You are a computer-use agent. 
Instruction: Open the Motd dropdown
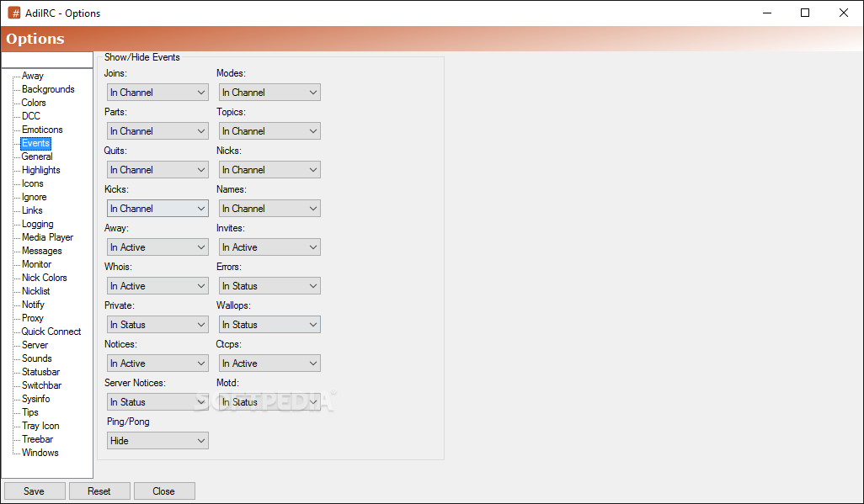pos(269,402)
